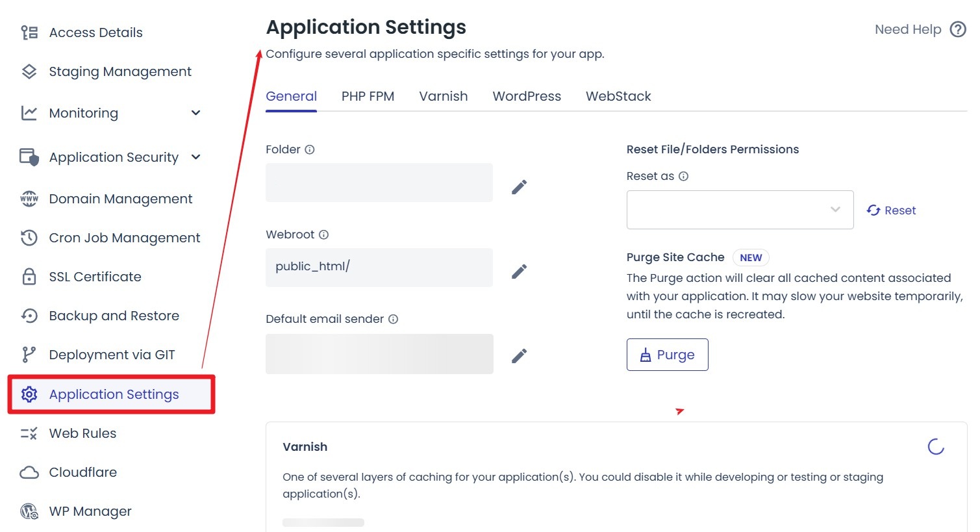Open Deployment via GIT section
This screenshot has height=532, width=980.
pyautogui.click(x=111, y=355)
